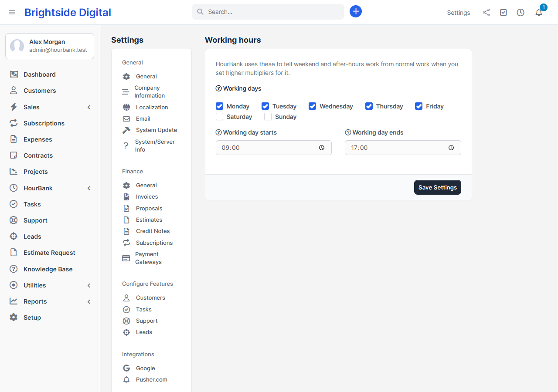Screen dimensions: 558x392
Task: Uncheck the Tuesday checkbox
Action: [x=265, y=106]
